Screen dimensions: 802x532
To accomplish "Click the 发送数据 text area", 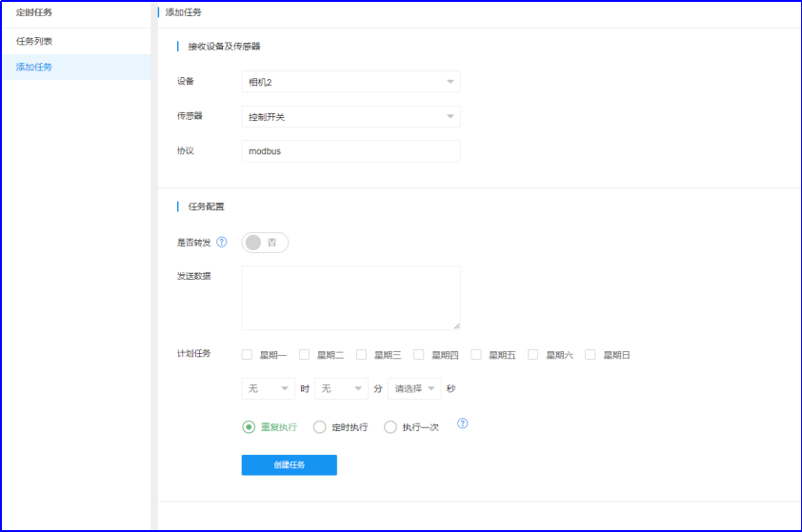I will (351, 298).
